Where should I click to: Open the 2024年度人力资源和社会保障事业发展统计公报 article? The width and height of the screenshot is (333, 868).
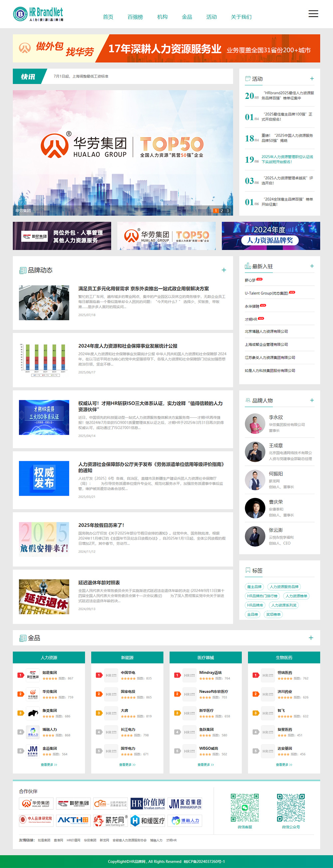point(128,346)
